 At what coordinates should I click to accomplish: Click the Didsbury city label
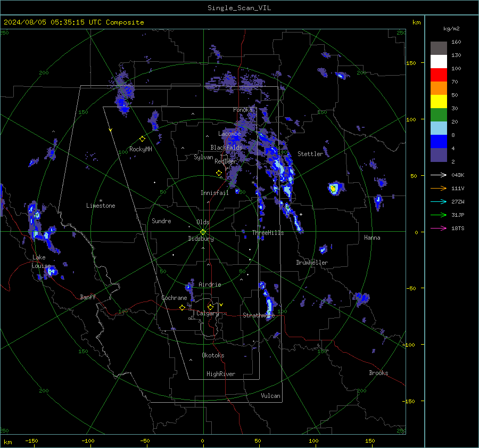point(201,239)
